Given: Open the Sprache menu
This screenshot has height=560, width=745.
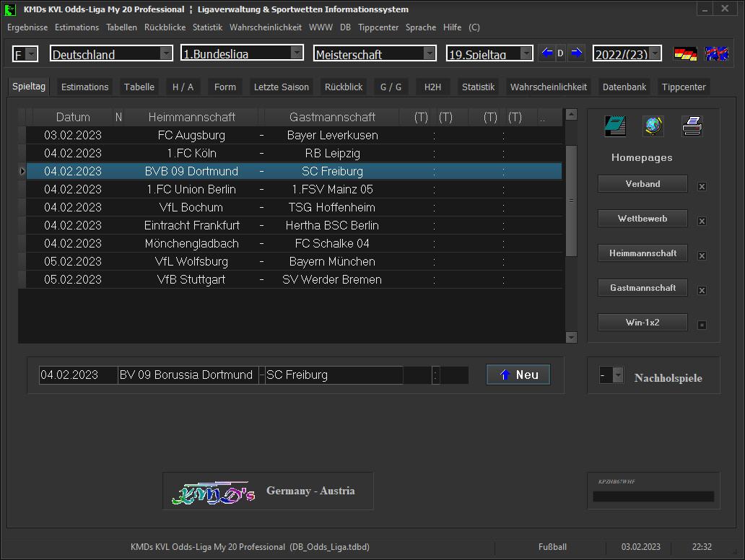Looking at the screenshot, I should tap(421, 27).
